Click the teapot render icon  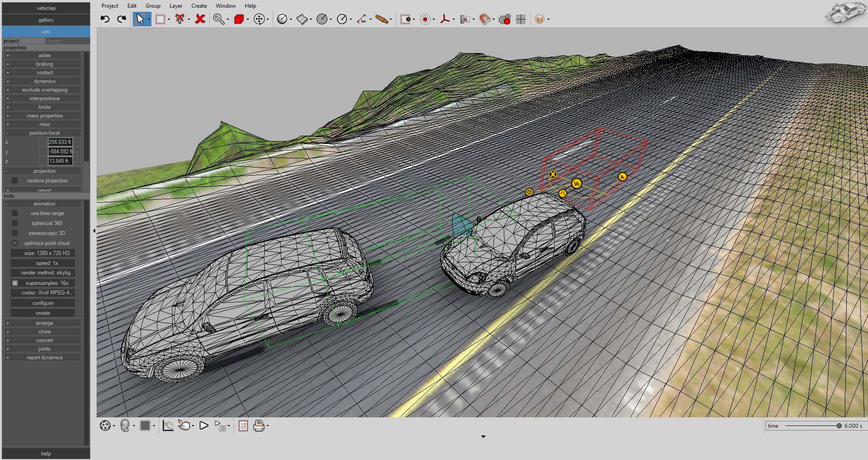[x=185, y=426]
